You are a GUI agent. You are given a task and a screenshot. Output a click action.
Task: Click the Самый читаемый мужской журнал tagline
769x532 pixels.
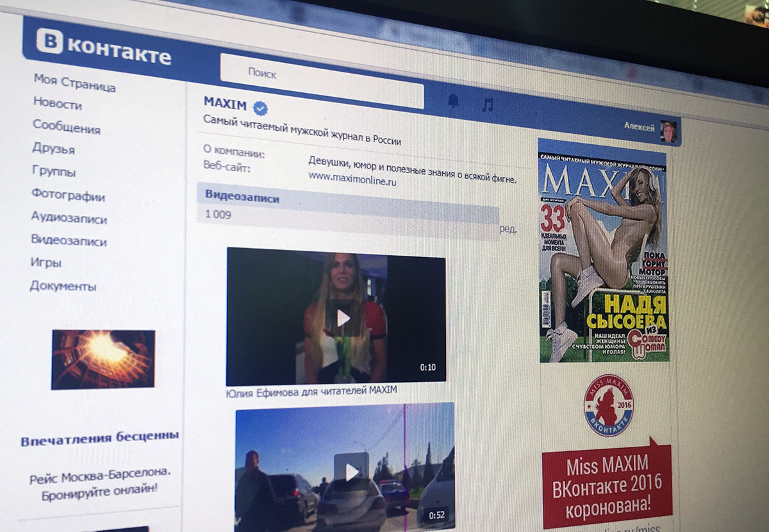coord(302,131)
